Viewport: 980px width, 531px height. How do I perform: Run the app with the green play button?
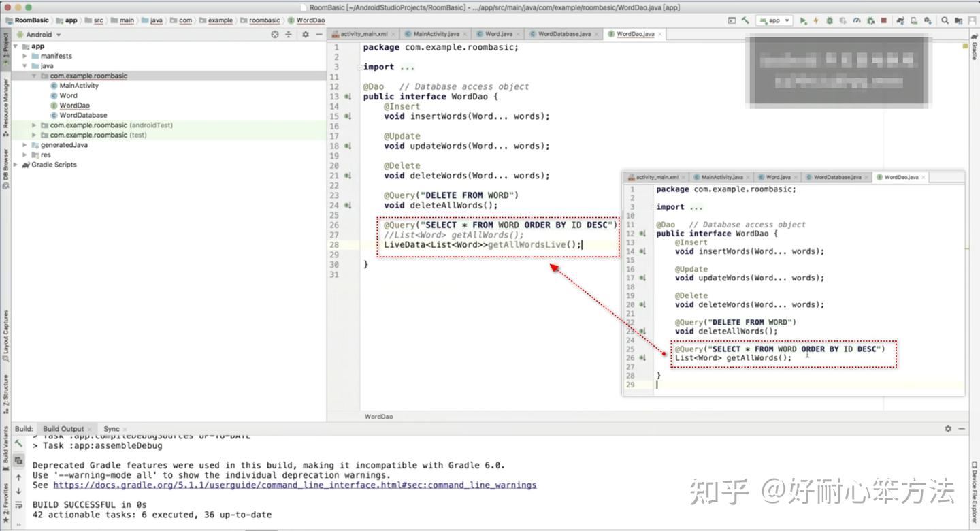(x=803, y=20)
